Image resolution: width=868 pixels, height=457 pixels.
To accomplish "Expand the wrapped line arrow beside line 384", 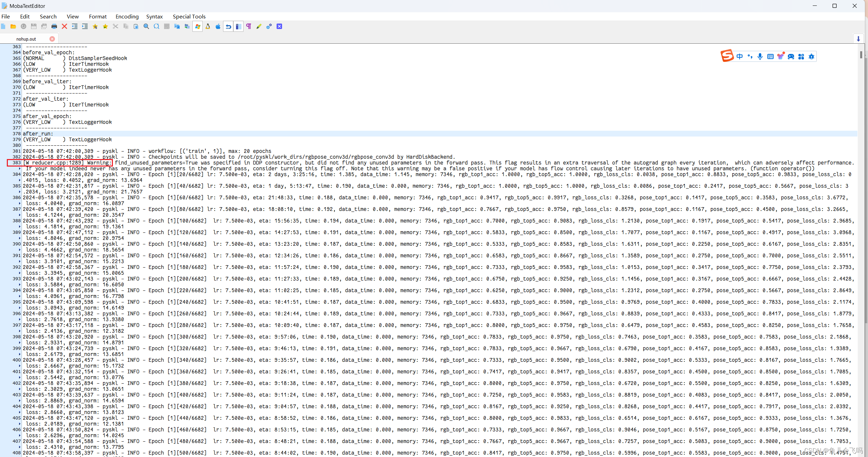I will (x=19, y=180).
